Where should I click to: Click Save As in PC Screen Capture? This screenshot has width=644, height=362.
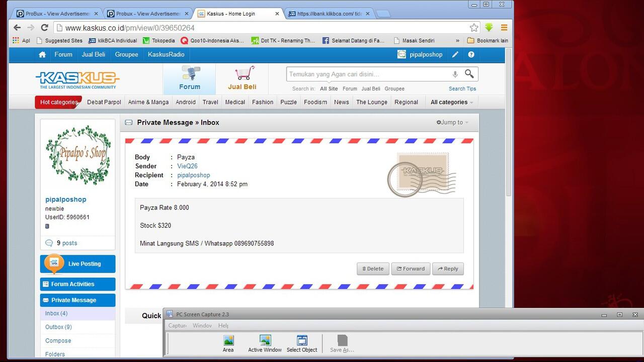coord(342,344)
